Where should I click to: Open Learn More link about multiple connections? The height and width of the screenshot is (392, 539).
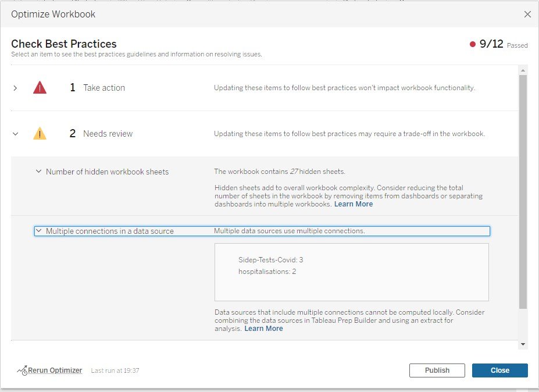click(x=263, y=329)
